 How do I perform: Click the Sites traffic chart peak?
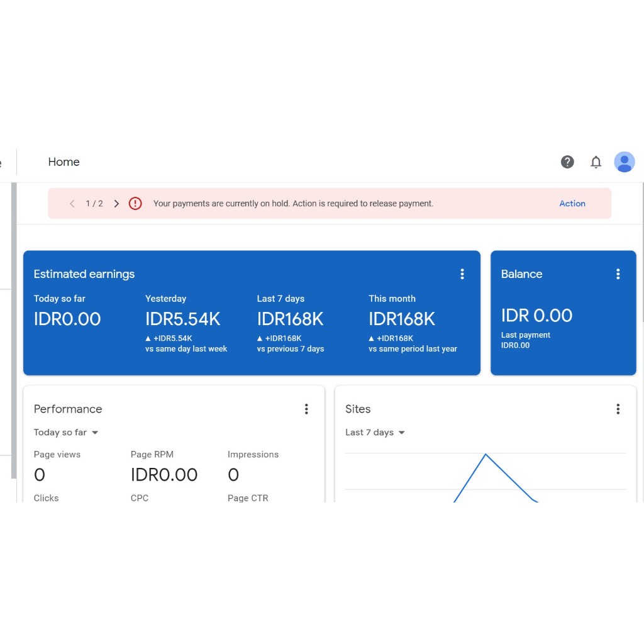point(486,453)
